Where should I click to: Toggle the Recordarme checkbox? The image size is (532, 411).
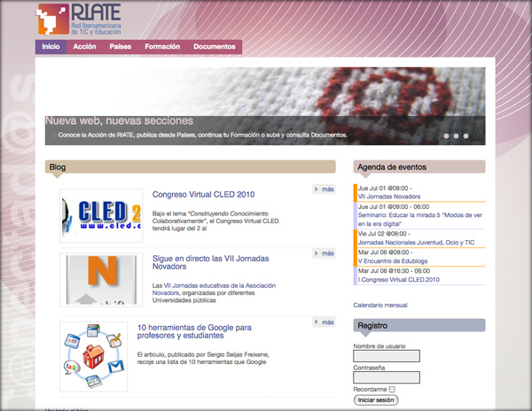coord(392,390)
